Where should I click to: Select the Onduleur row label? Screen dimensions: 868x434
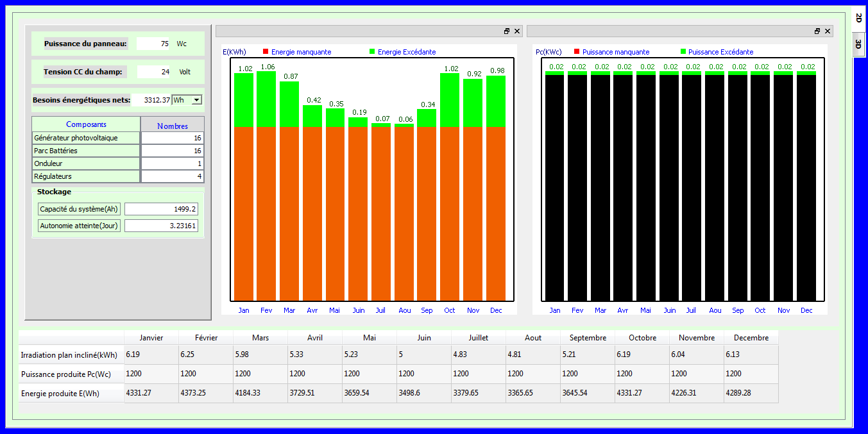(x=86, y=163)
